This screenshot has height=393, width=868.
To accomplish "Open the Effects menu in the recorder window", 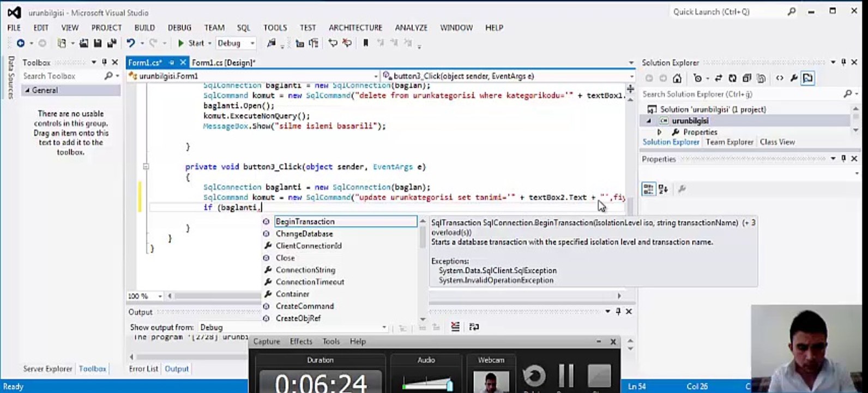I will (301, 341).
